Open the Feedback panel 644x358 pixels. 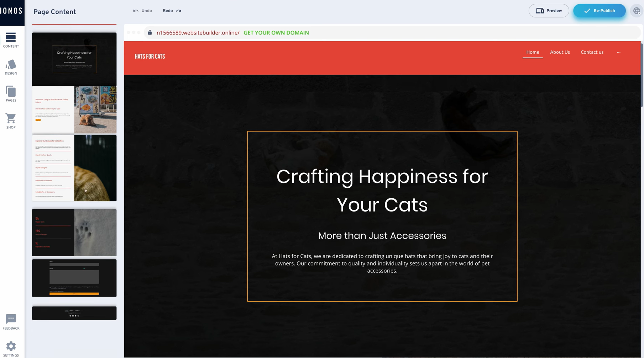pos(11,322)
